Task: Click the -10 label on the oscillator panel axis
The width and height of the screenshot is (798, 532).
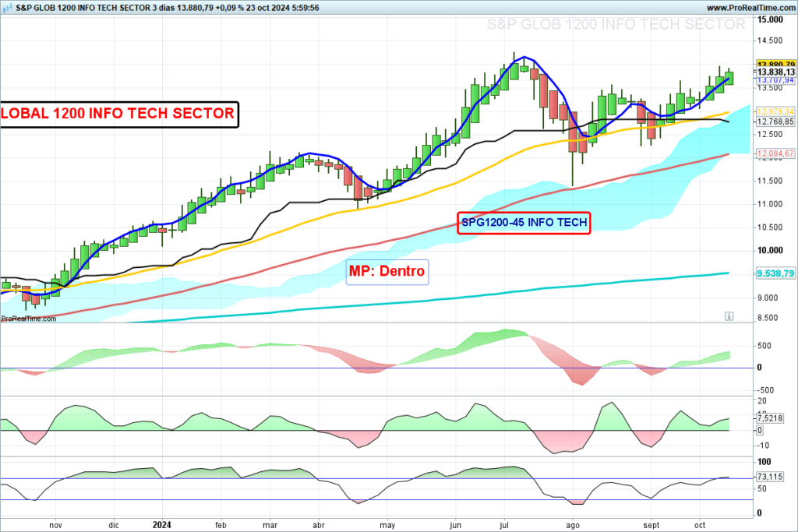Action: point(764,446)
